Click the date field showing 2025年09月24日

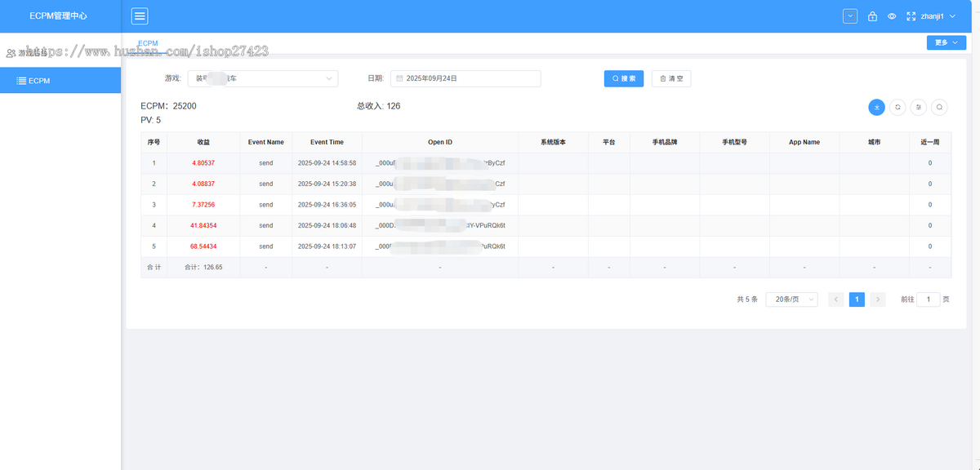465,78
